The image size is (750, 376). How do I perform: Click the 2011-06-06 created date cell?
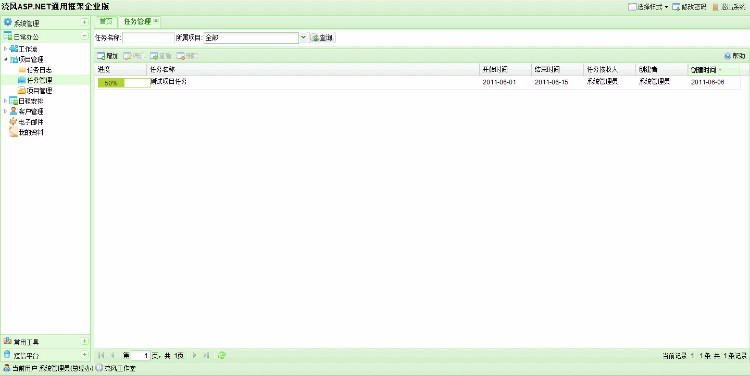pyautogui.click(x=707, y=82)
